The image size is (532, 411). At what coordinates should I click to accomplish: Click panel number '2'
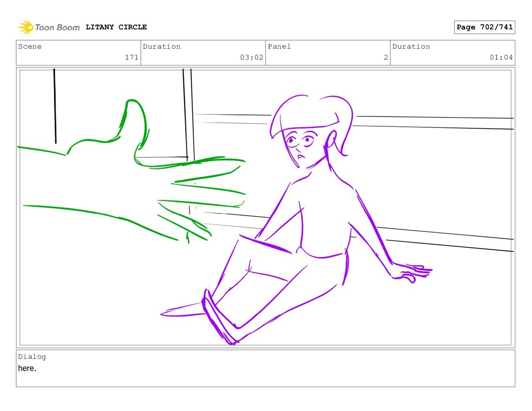tap(386, 57)
